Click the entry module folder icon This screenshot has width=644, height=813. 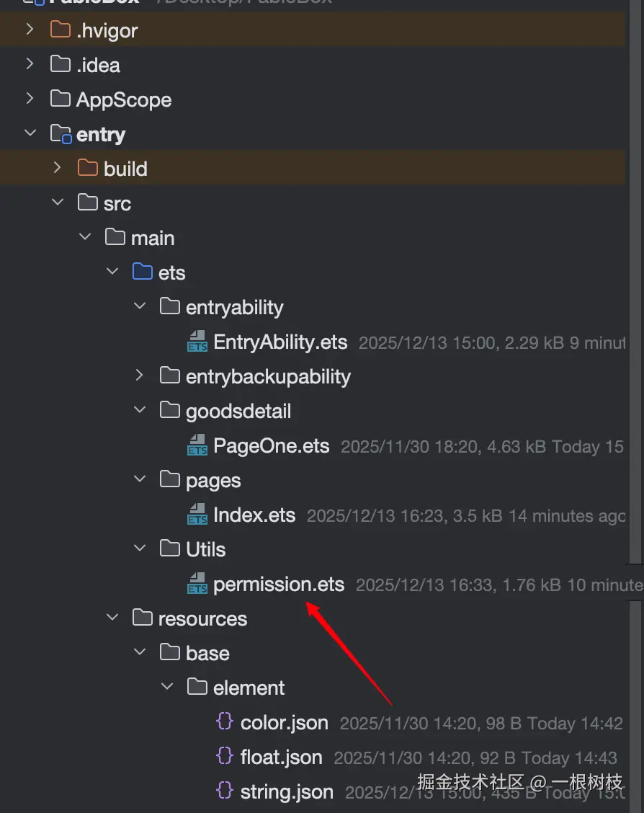61,134
